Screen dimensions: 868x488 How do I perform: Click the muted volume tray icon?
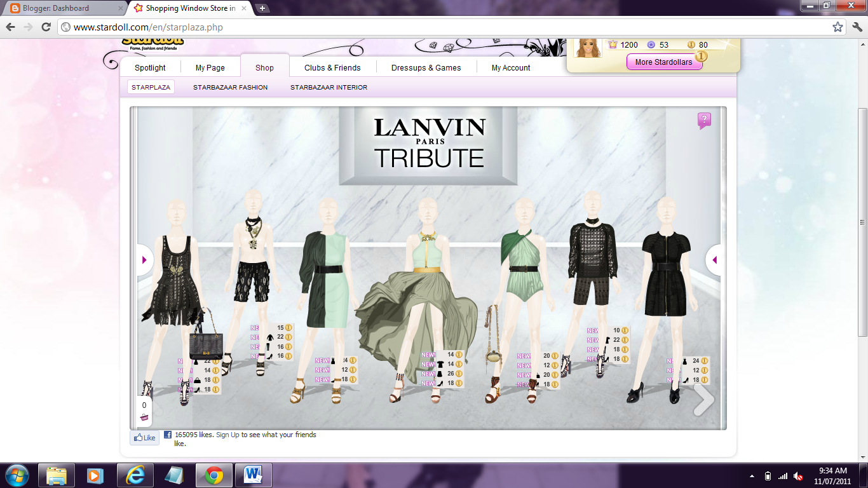798,476
